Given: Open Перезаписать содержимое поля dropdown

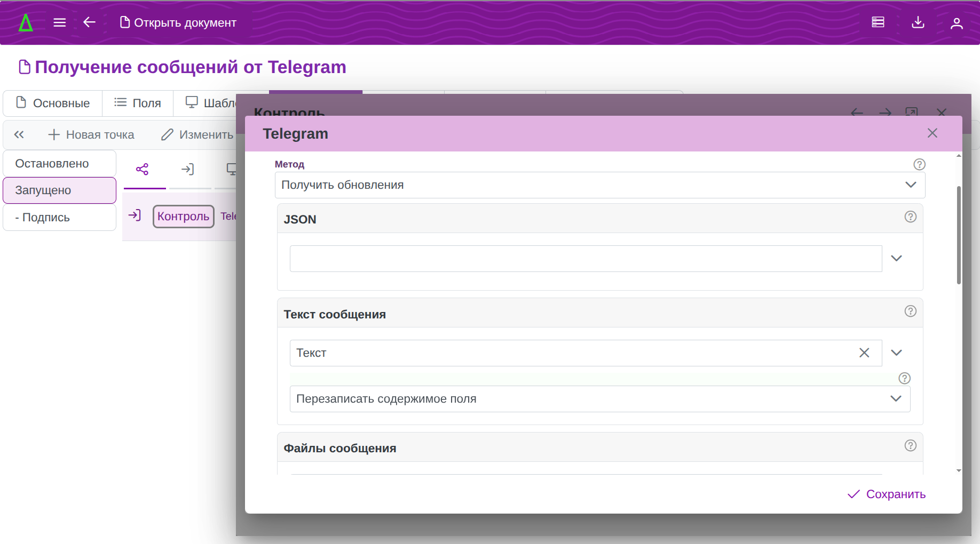Looking at the screenshot, I should coord(896,399).
